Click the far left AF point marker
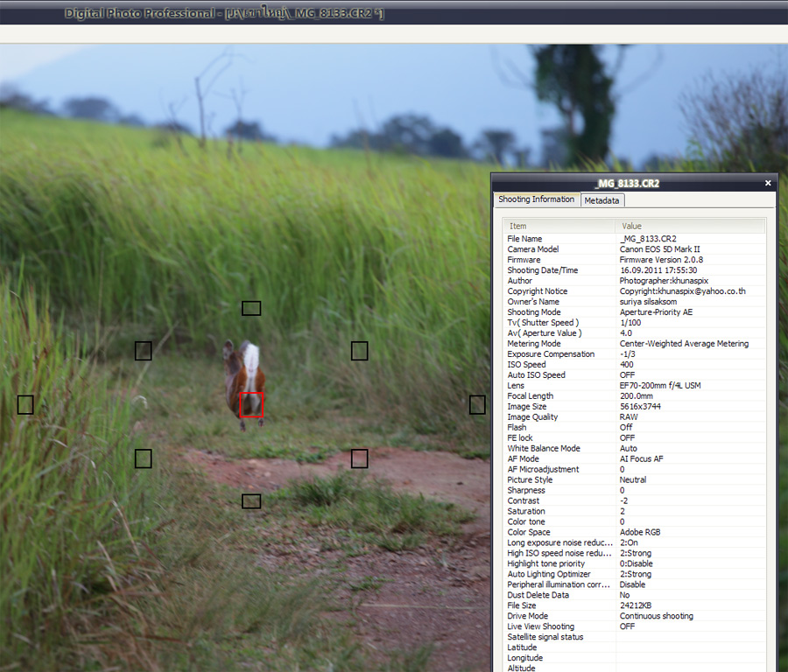Viewport: 788px width, 672px height. click(25, 404)
